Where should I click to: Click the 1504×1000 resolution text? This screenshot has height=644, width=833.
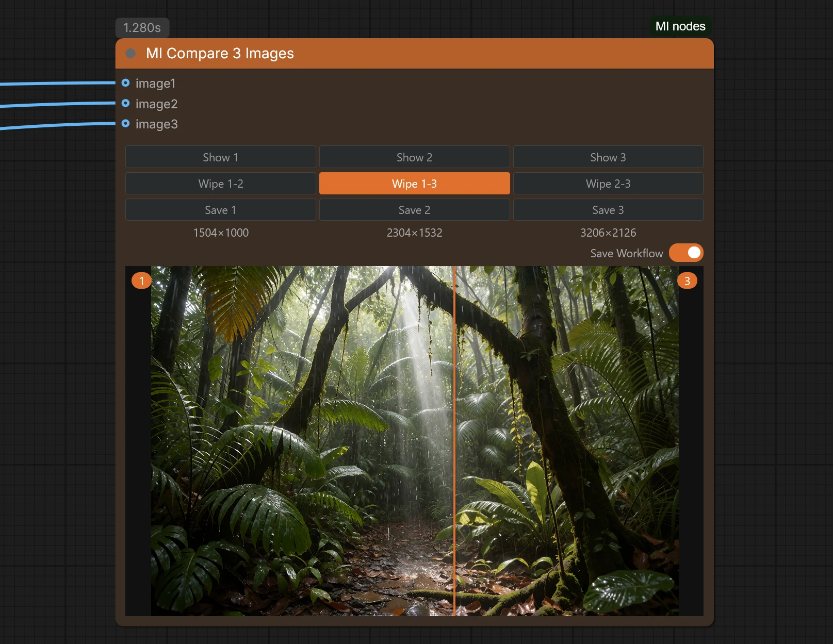(221, 233)
